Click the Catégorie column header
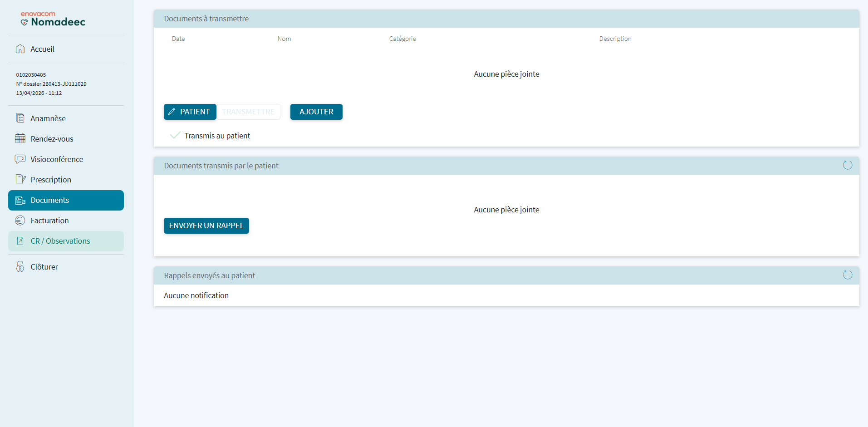868x427 pixels. click(x=402, y=39)
